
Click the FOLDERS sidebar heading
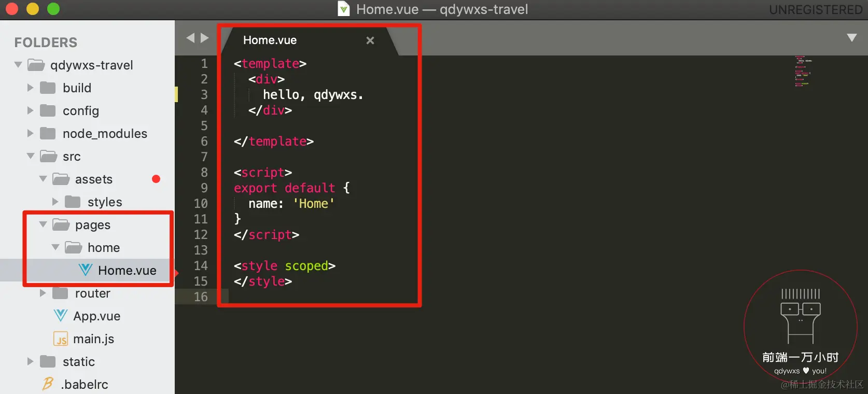(46, 43)
